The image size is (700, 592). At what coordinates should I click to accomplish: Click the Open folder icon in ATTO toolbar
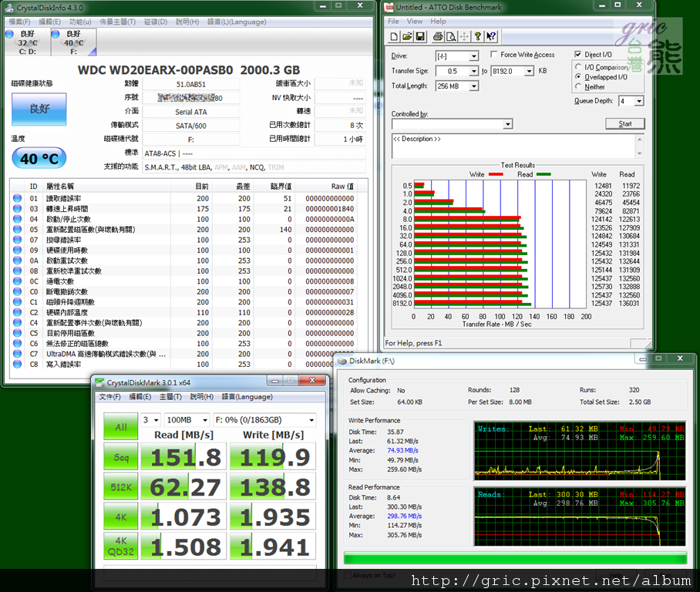point(407,36)
